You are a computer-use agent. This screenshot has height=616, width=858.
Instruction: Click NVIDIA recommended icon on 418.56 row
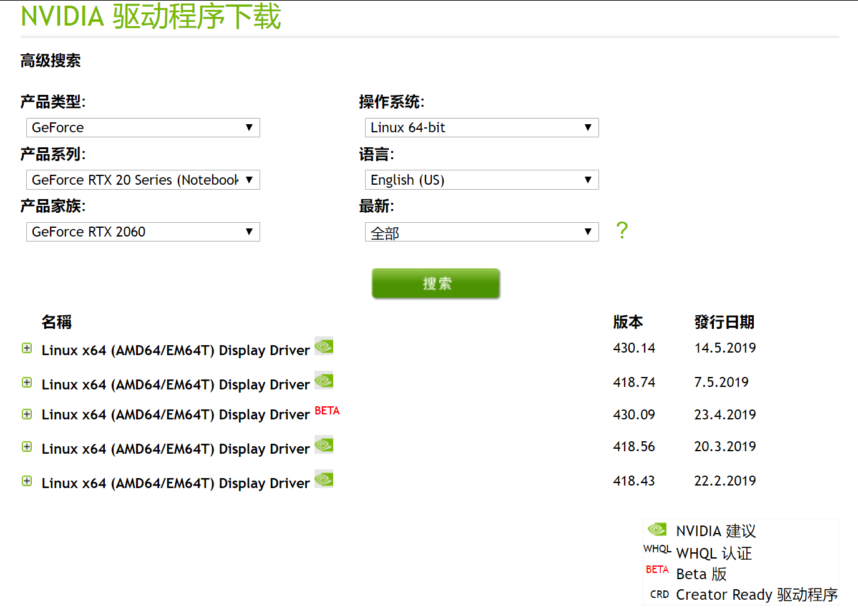coord(324,445)
